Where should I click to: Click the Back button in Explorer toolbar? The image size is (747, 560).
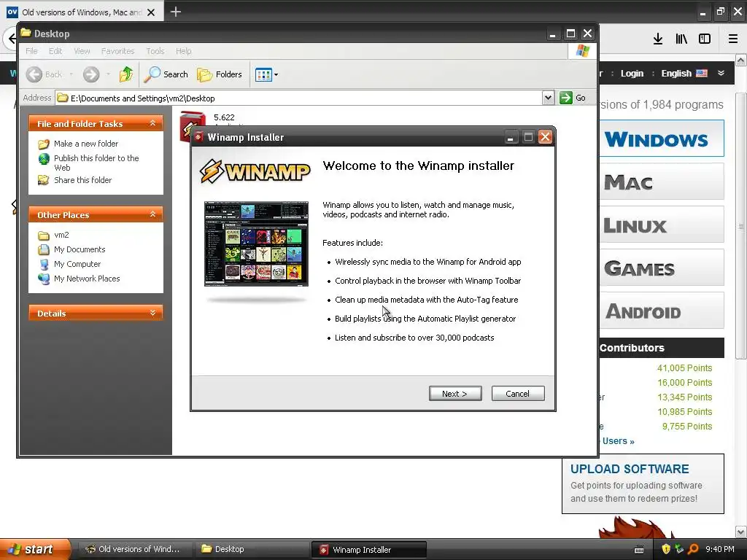pyautogui.click(x=44, y=74)
